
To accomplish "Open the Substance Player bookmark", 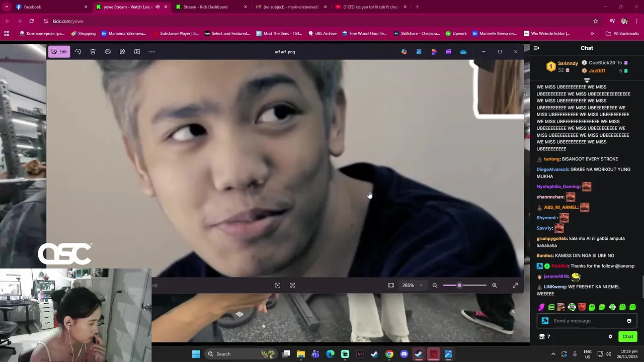I will click(x=176, y=34).
